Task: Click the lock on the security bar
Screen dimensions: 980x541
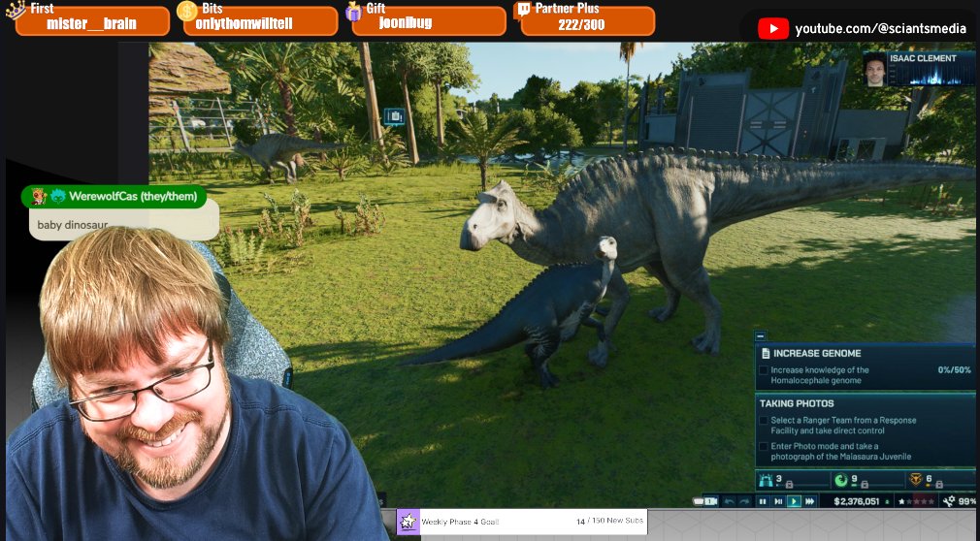Action: pyautogui.click(x=938, y=485)
